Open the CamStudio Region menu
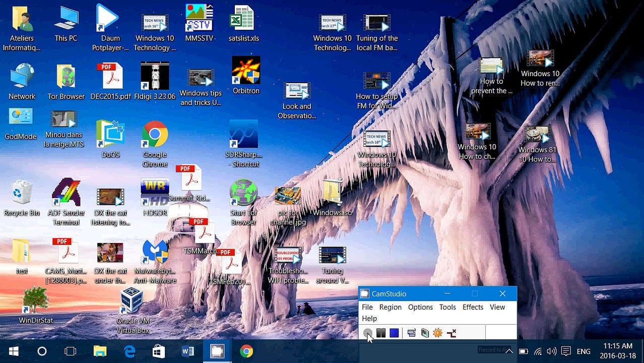This screenshot has height=363, width=644. pos(391,307)
